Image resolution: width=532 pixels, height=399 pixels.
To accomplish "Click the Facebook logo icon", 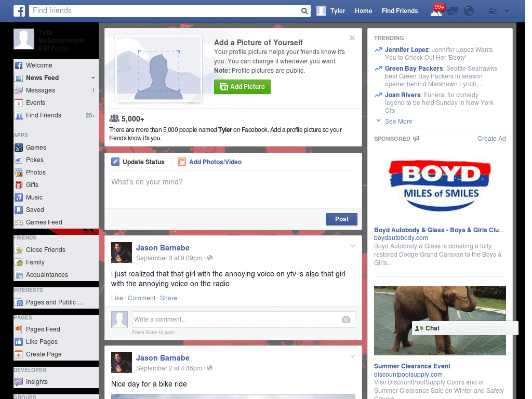I will (x=19, y=11).
